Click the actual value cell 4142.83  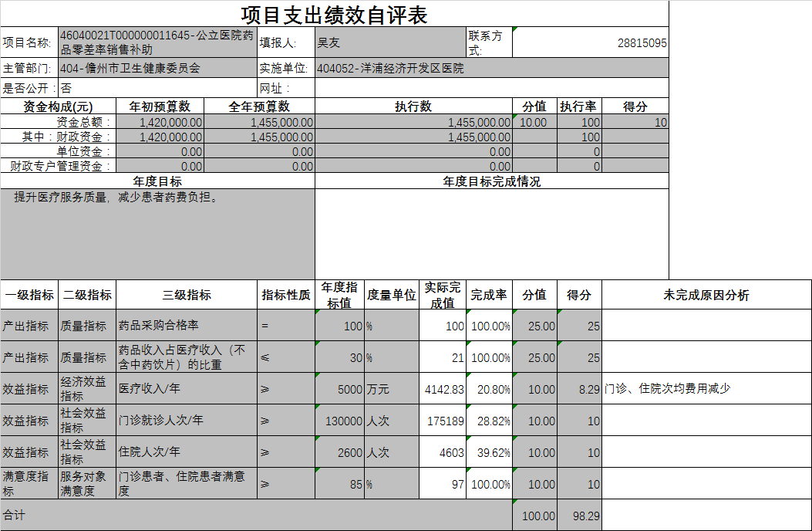(443, 389)
